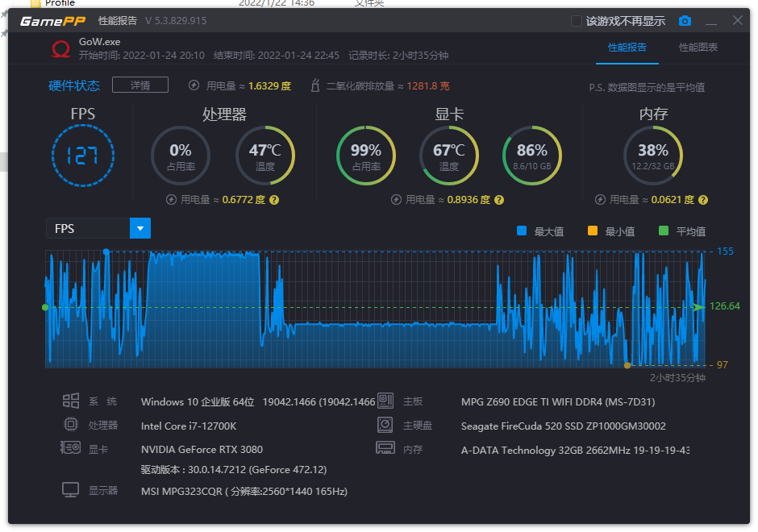This screenshot has width=758, height=532.
Task: Click the orange 最小值 legend swatch
Action: pos(593,231)
